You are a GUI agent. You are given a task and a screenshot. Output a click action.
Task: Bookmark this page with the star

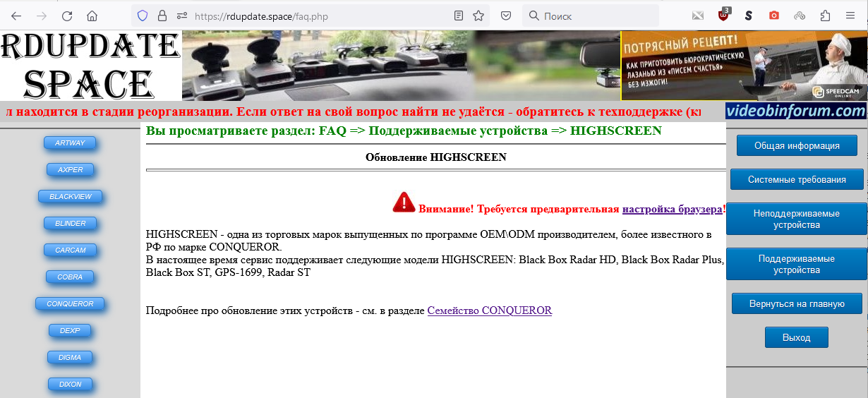(x=478, y=16)
